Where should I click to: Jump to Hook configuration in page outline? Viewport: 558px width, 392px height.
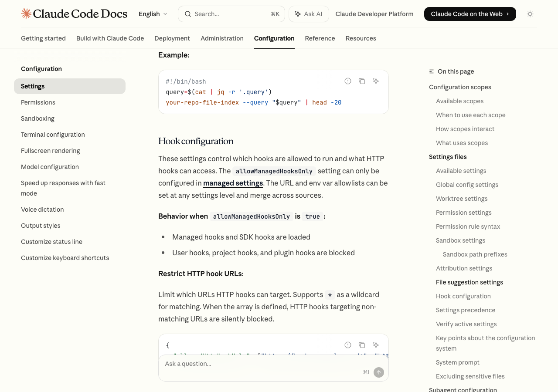tap(463, 296)
